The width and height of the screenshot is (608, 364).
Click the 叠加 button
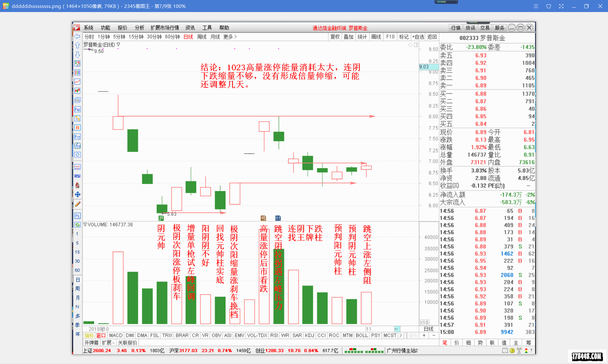[349, 37]
